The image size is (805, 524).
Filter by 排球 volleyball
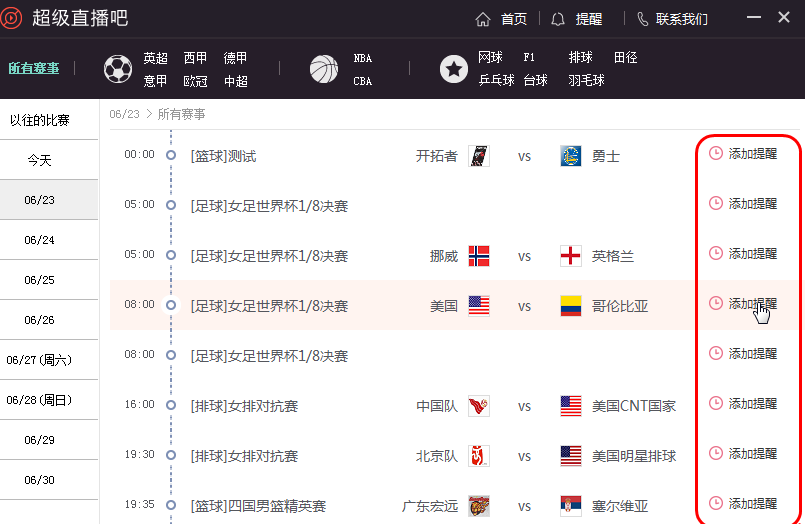coord(581,57)
